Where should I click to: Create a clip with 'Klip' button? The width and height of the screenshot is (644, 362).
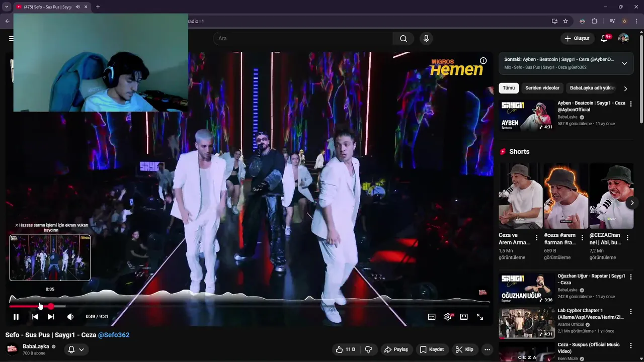[464, 349]
